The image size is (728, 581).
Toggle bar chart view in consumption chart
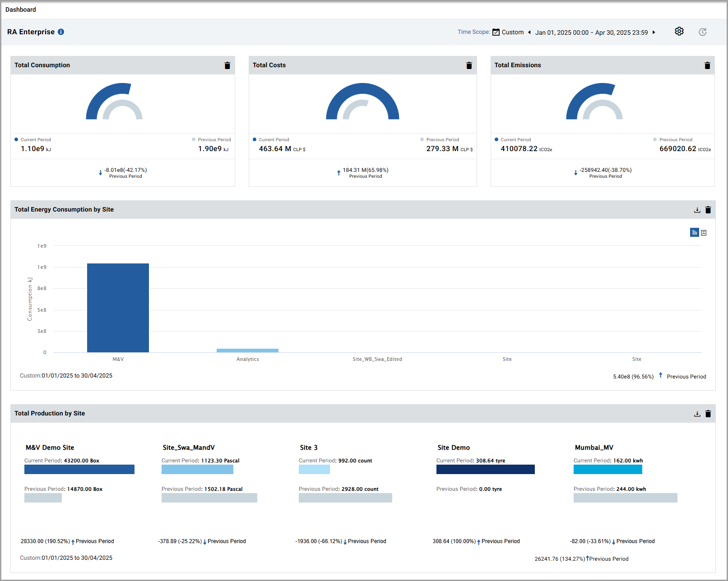coord(694,232)
